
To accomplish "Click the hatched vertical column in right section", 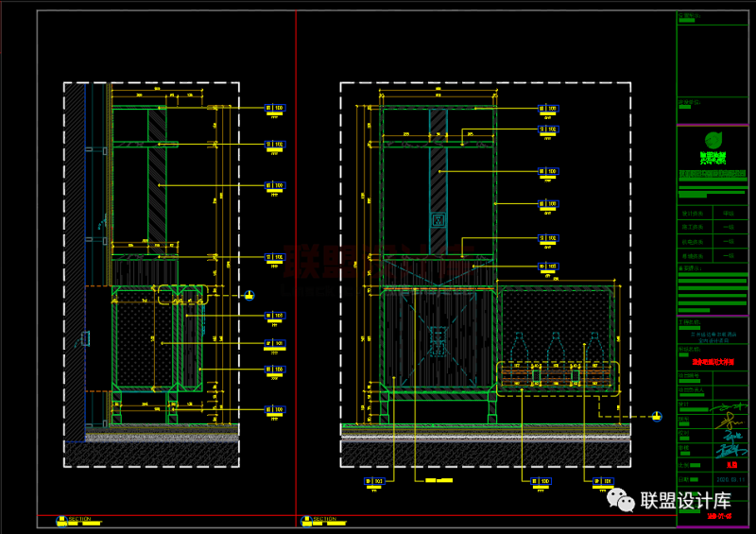I will pos(438,180).
